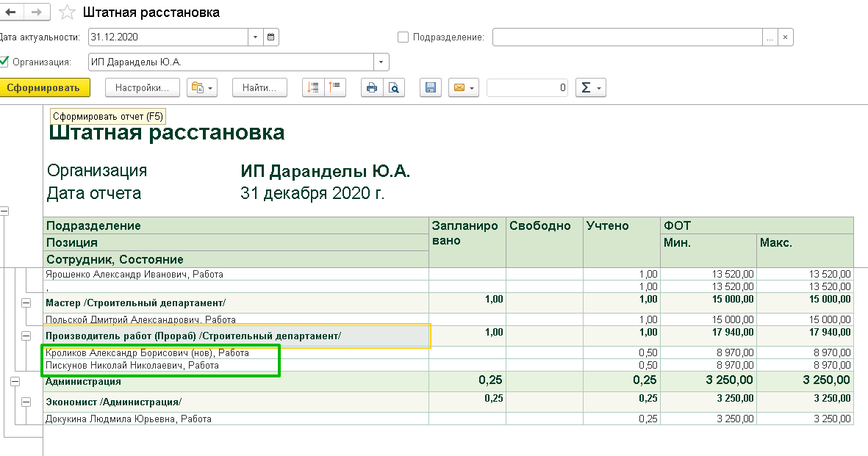The image size is (868, 456).
Task: Click the ИП Даранделы Ю.А. report title value
Action: click(325, 172)
